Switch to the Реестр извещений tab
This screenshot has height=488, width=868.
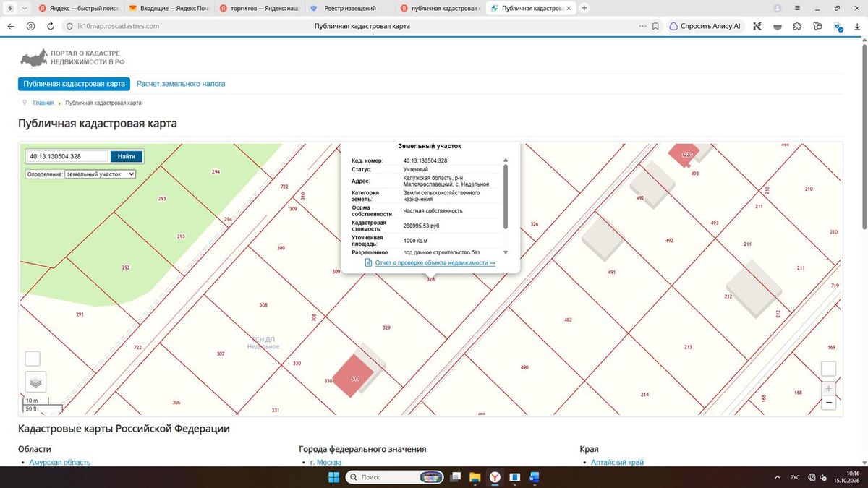point(349,8)
